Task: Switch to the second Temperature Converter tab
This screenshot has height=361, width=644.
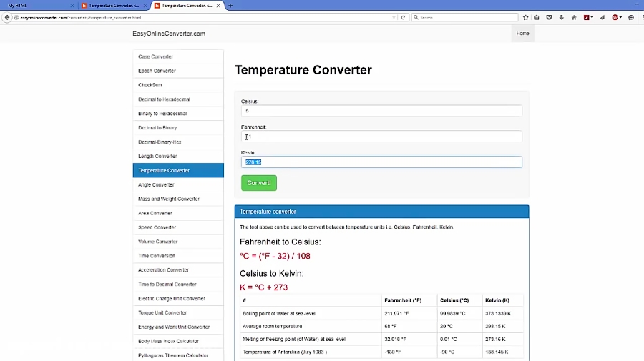Action: 114,5
